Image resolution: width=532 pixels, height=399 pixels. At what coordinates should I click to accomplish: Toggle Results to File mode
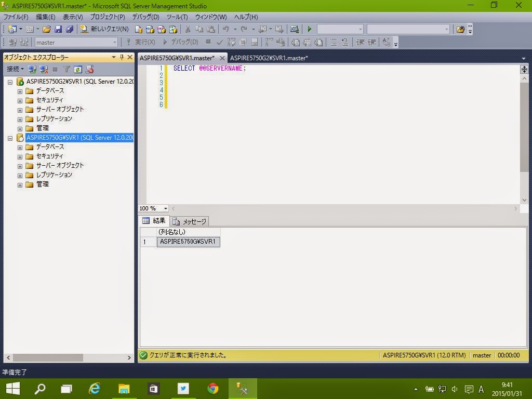point(318,42)
